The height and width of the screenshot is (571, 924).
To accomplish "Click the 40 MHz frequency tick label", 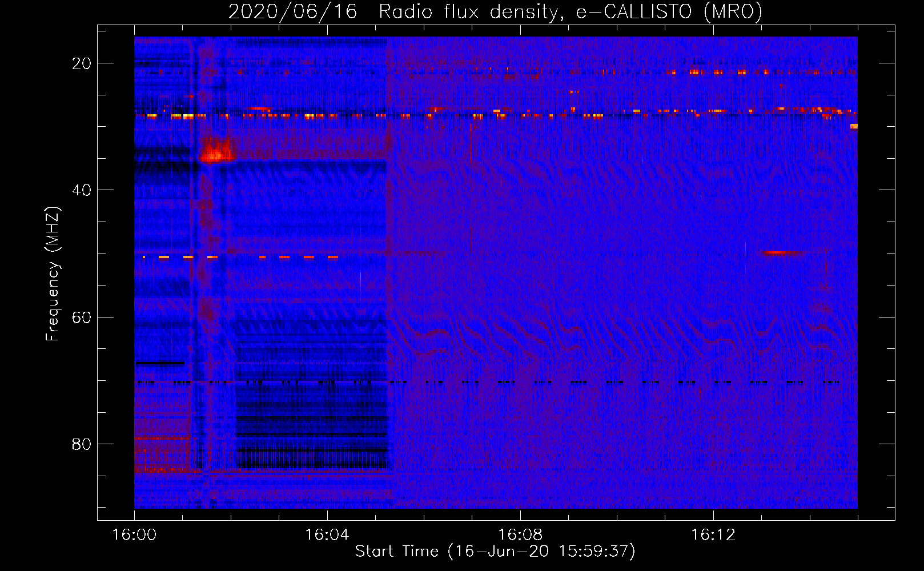I will (x=82, y=190).
